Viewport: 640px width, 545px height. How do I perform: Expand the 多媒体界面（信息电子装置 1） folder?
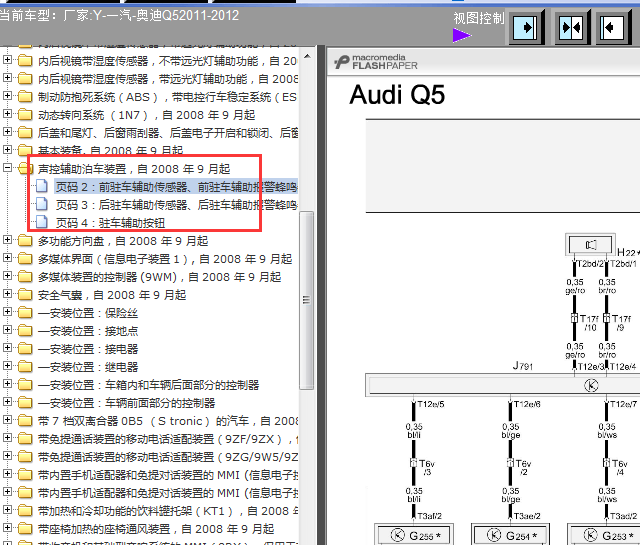coord(7,258)
